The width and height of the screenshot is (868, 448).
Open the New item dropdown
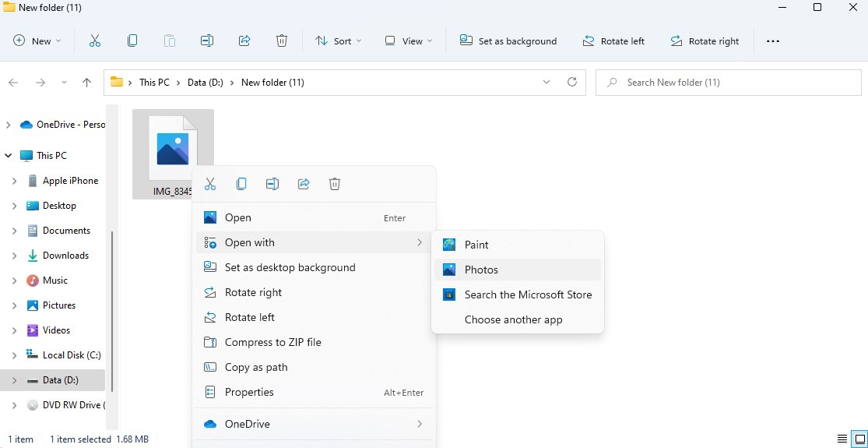[x=37, y=41]
